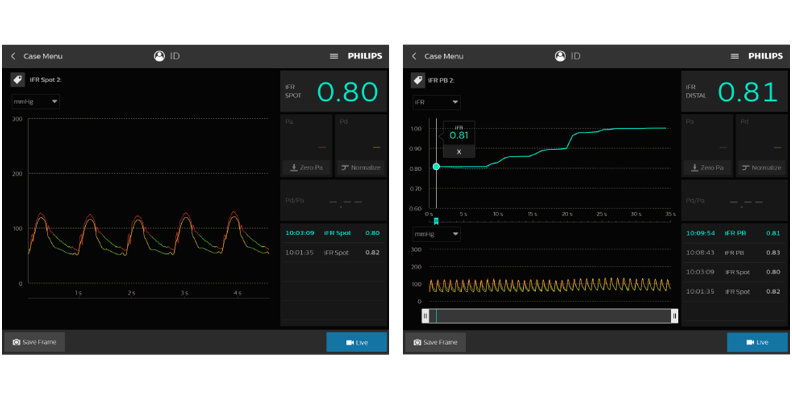Open the hamburger menu in right screen
This screenshot has width=792, height=397.
pos(735,56)
